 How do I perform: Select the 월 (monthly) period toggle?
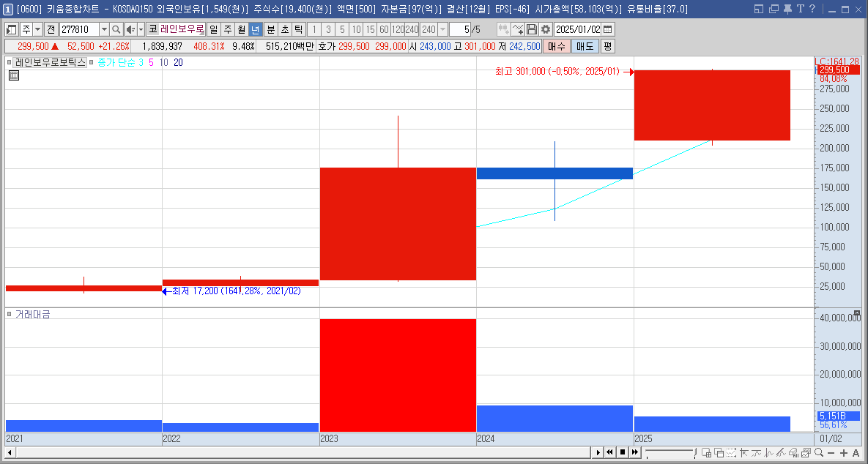242,29
